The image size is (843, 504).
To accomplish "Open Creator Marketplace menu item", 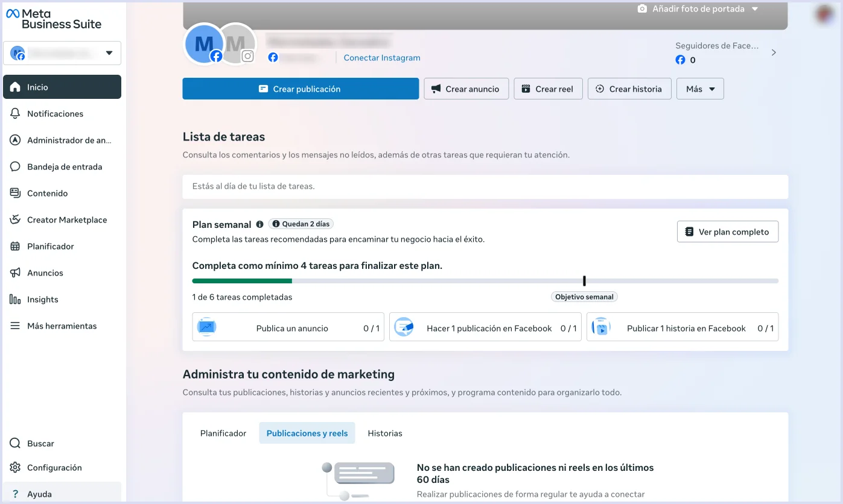I will 62,219.
